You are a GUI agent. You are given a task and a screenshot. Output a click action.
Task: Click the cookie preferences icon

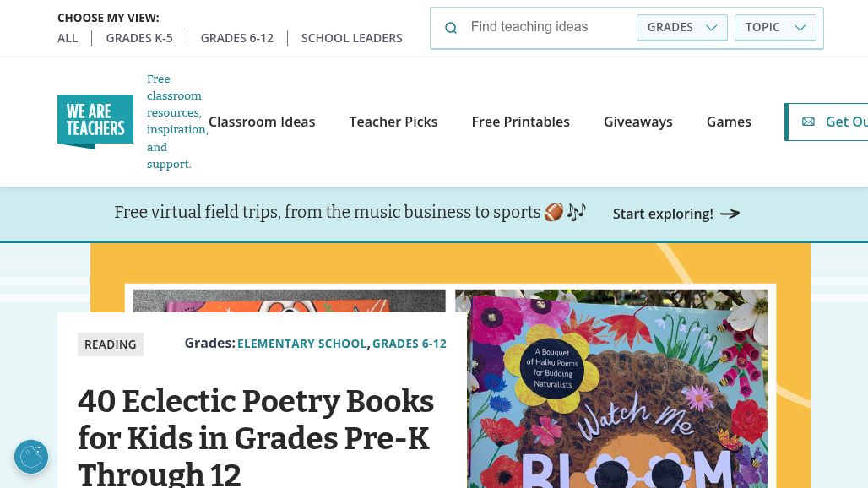click(x=31, y=457)
